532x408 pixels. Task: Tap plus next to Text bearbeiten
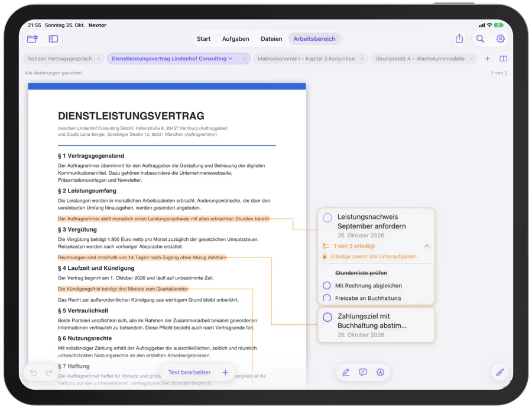[225, 373]
